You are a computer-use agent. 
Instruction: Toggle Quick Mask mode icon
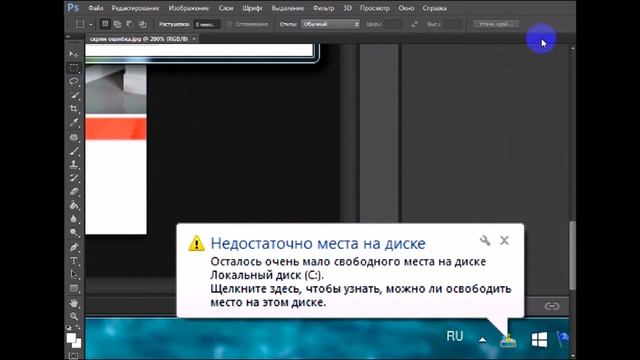click(x=73, y=356)
